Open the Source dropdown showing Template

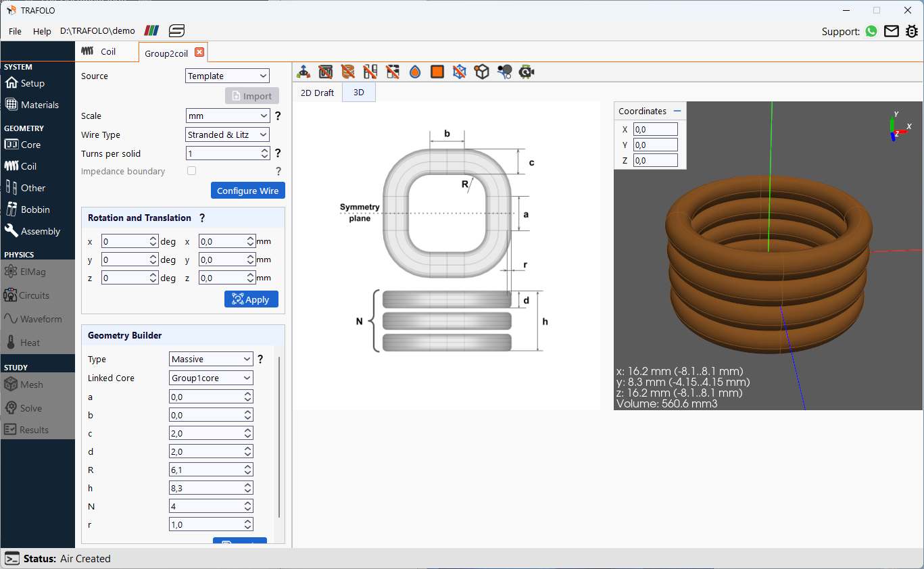(227, 75)
